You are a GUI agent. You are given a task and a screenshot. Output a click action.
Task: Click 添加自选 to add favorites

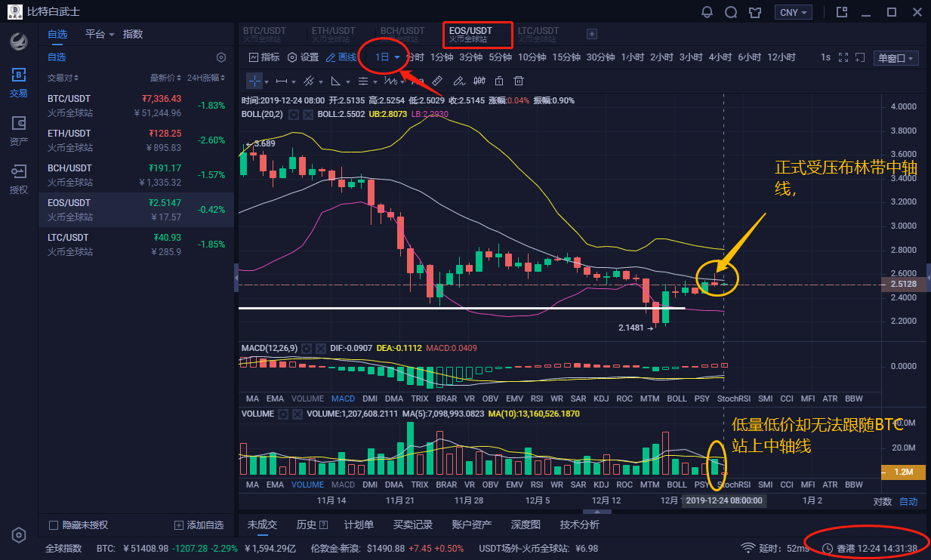coord(199,525)
